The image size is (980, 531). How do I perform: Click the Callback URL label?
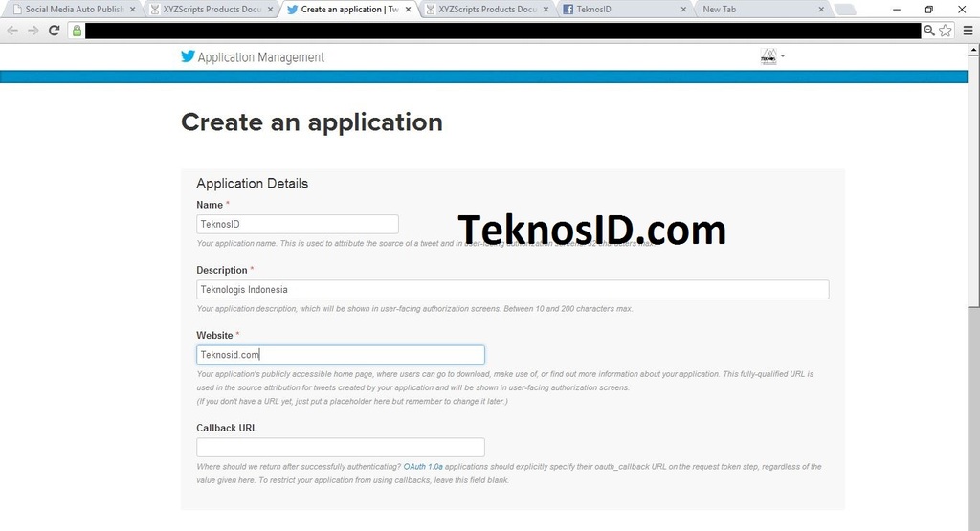[x=226, y=428]
